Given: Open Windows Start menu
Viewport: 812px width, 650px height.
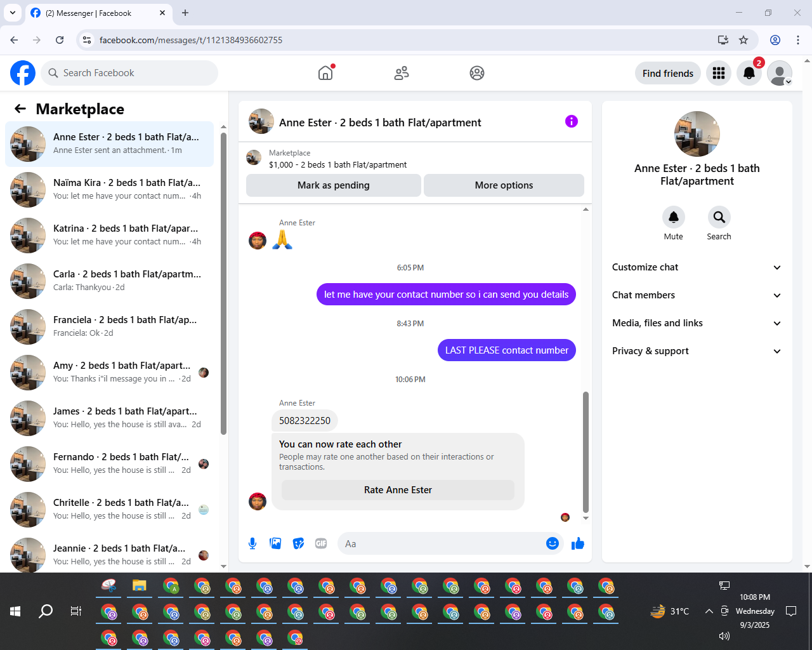Looking at the screenshot, I should 15,611.
